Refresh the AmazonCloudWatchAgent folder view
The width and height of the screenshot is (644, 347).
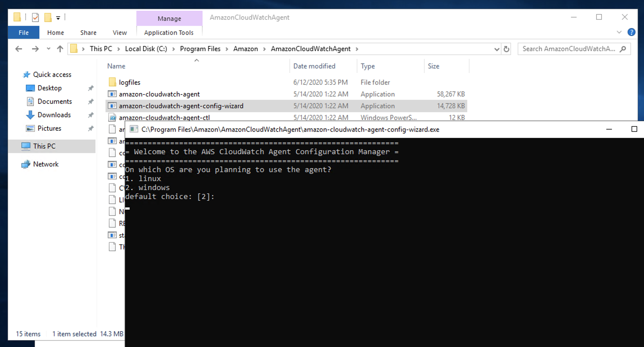pyautogui.click(x=506, y=49)
